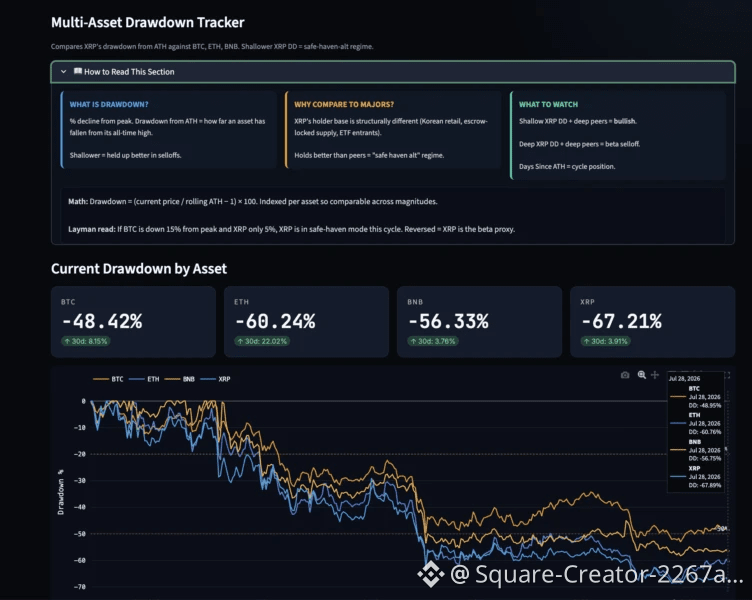Click the -50 y-axis tick label
The image size is (752, 600).
coord(80,534)
